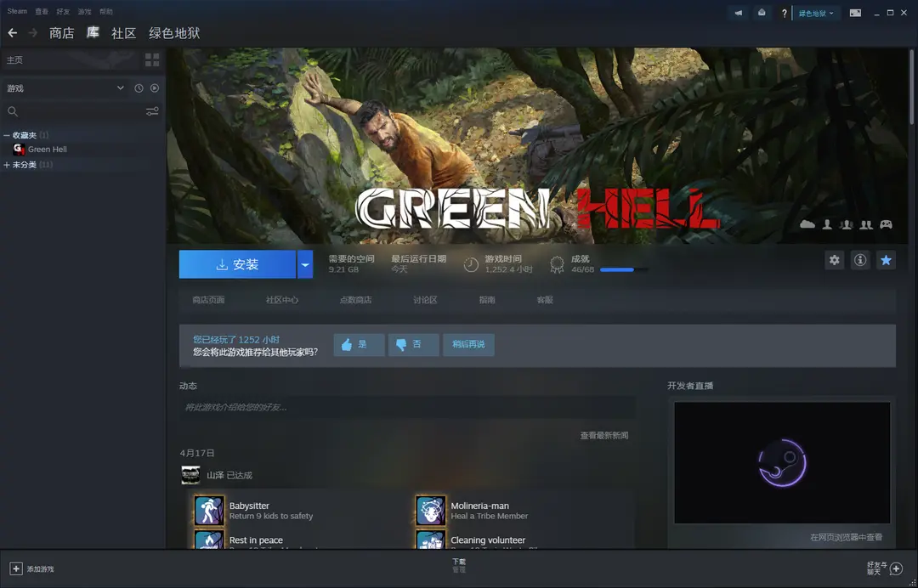
Task: Show game info circle icon
Action: 860,260
